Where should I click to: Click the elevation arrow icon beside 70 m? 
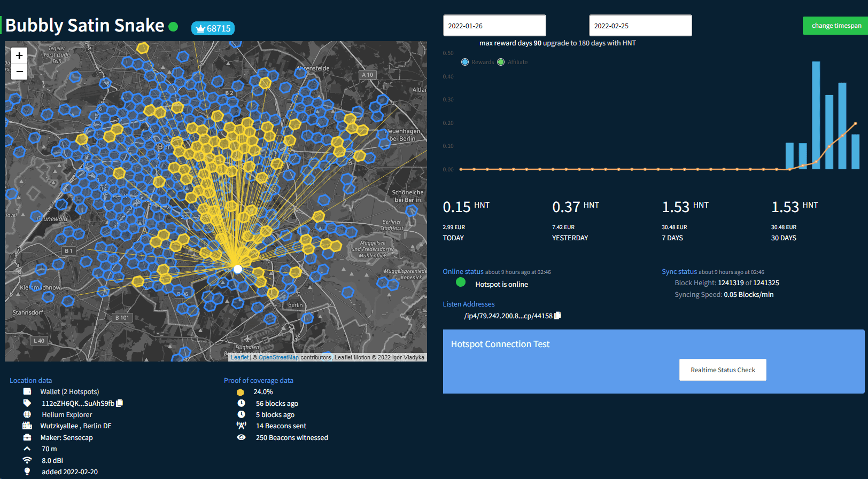pyautogui.click(x=27, y=449)
